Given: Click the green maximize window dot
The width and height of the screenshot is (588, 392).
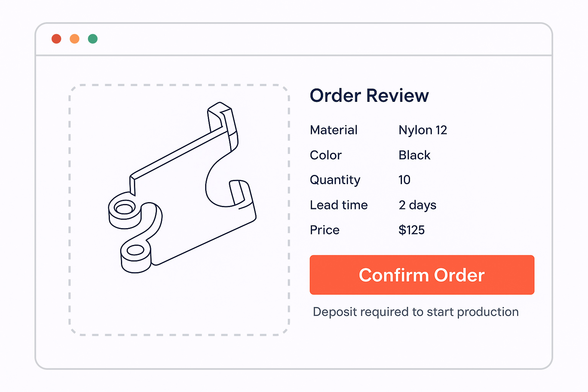Looking at the screenshot, I should tap(93, 39).
